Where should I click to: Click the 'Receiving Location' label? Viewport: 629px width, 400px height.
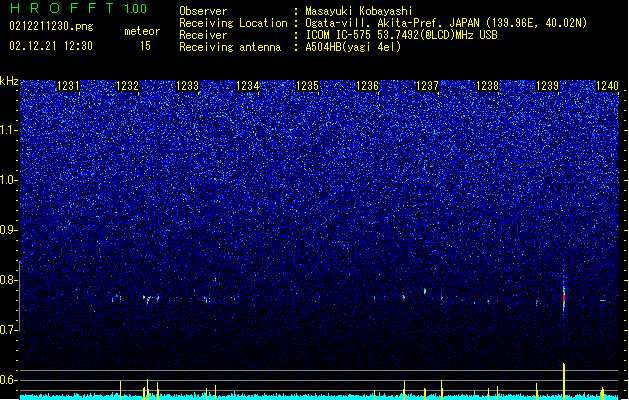233,23
